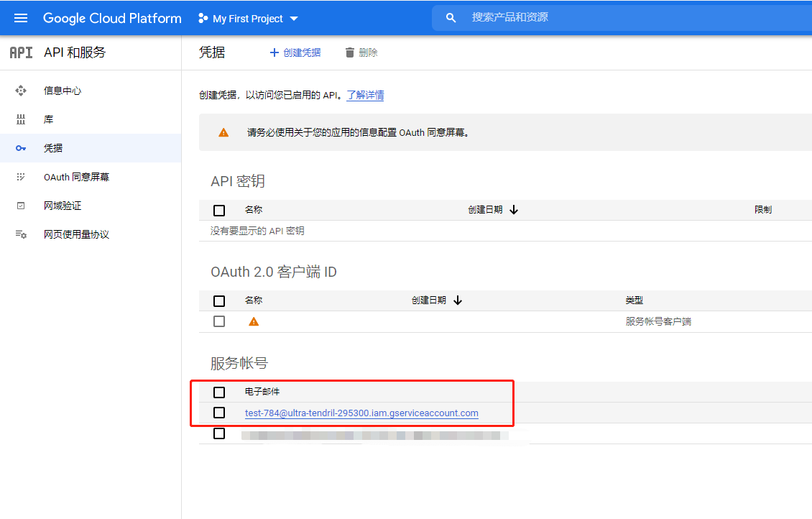Click the OAuth 同意屏幕 sidebar icon
This screenshot has height=519, width=812.
(x=21, y=177)
